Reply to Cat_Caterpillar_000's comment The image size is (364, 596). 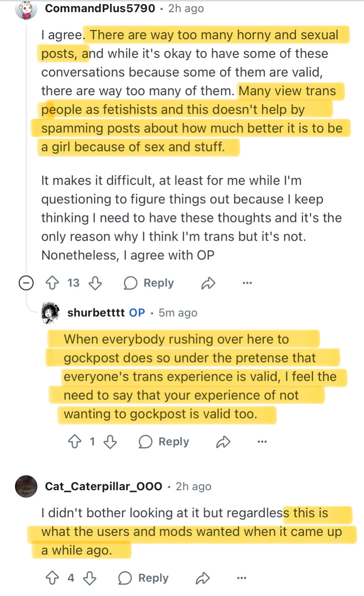(x=144, y=578)
